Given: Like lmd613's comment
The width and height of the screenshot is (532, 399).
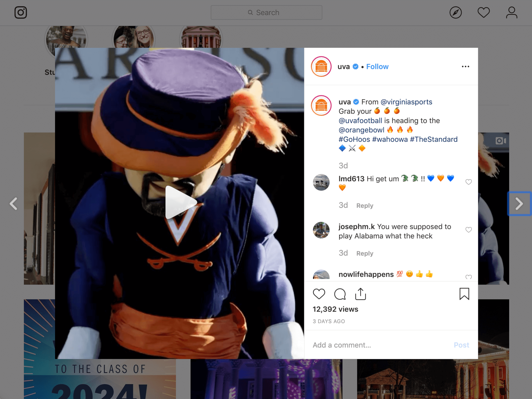Looking at the screenshot, I should coord(469,182).
